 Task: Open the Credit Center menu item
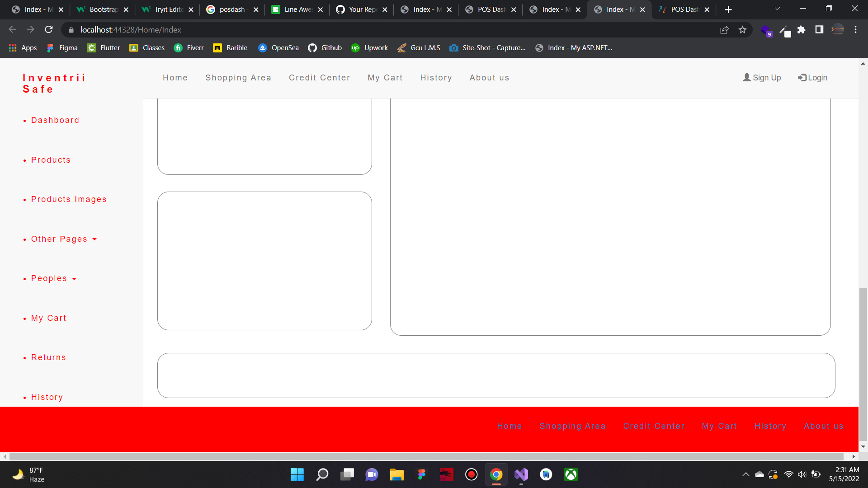(x=320, y=77)
